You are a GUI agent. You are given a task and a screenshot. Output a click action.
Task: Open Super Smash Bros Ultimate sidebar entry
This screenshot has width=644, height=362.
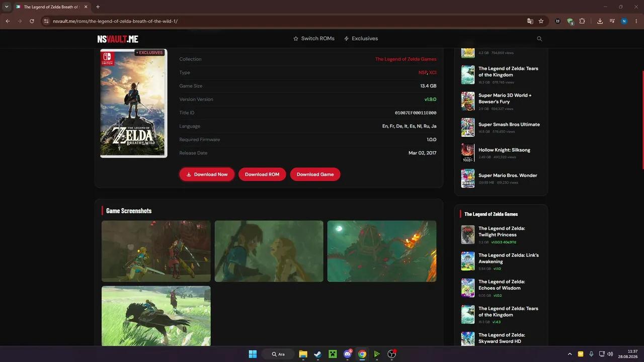(x=501, y=128)
